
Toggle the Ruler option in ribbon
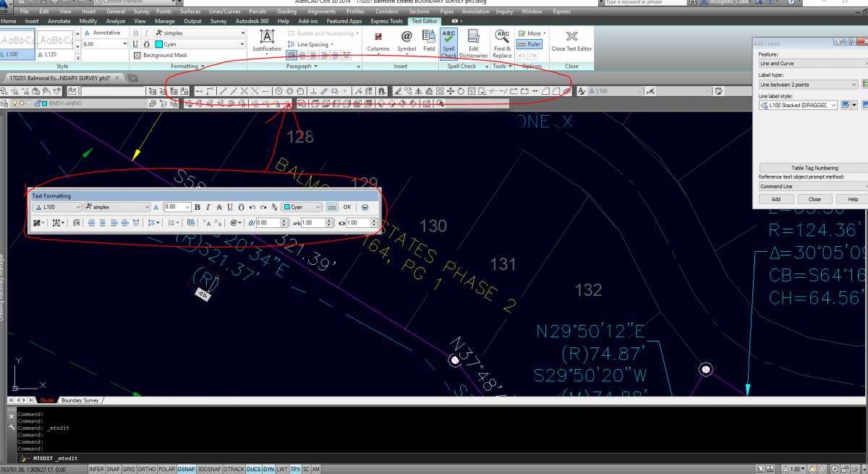tap(530, 44)
